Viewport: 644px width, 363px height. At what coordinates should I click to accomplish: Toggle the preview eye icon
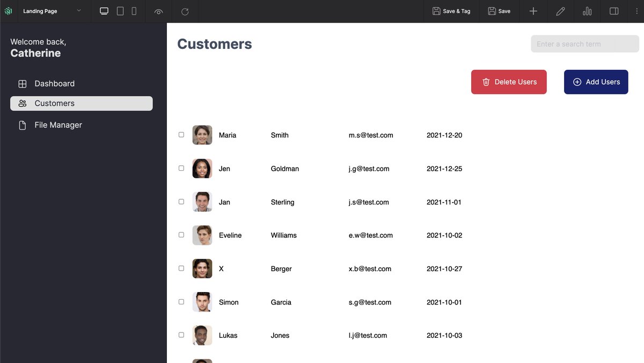point(158,11)
